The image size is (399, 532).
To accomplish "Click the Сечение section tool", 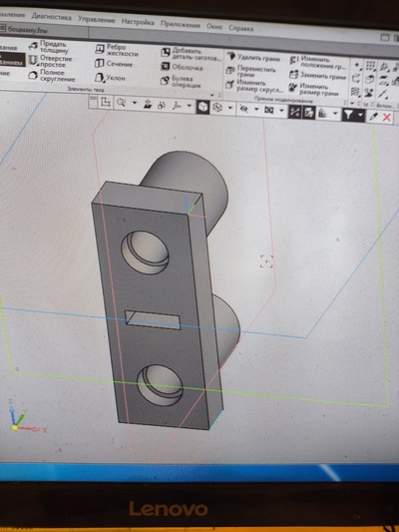I will point(114,64).
